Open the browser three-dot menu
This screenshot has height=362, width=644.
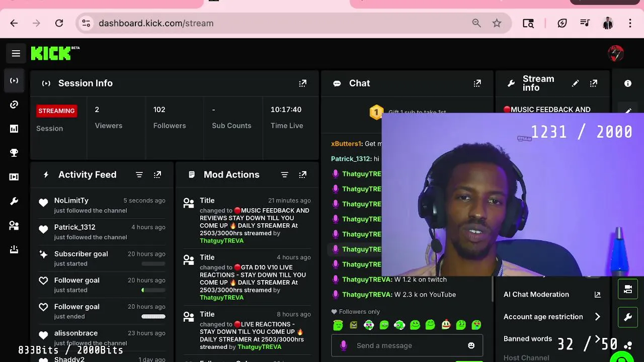point(630,23)
